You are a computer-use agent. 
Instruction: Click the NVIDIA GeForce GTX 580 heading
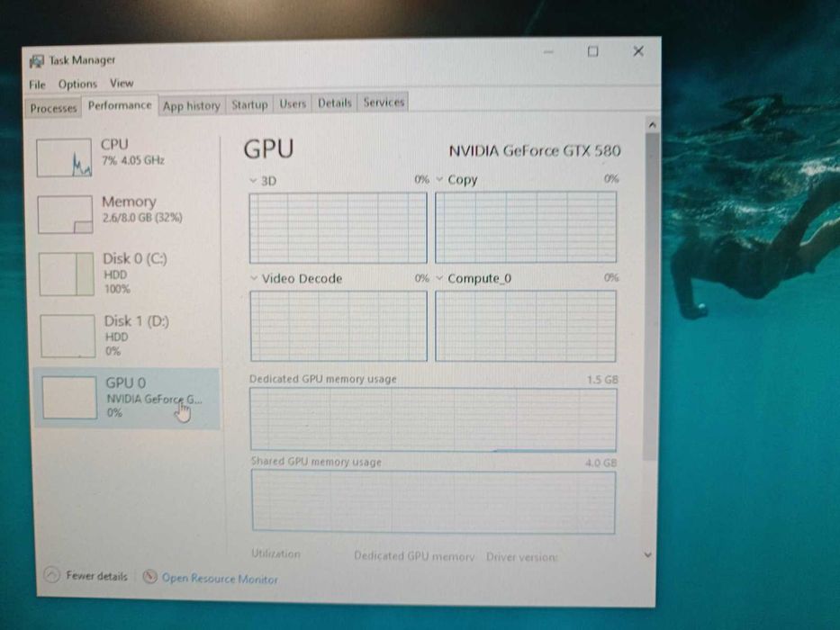click(x=535, y=151)
